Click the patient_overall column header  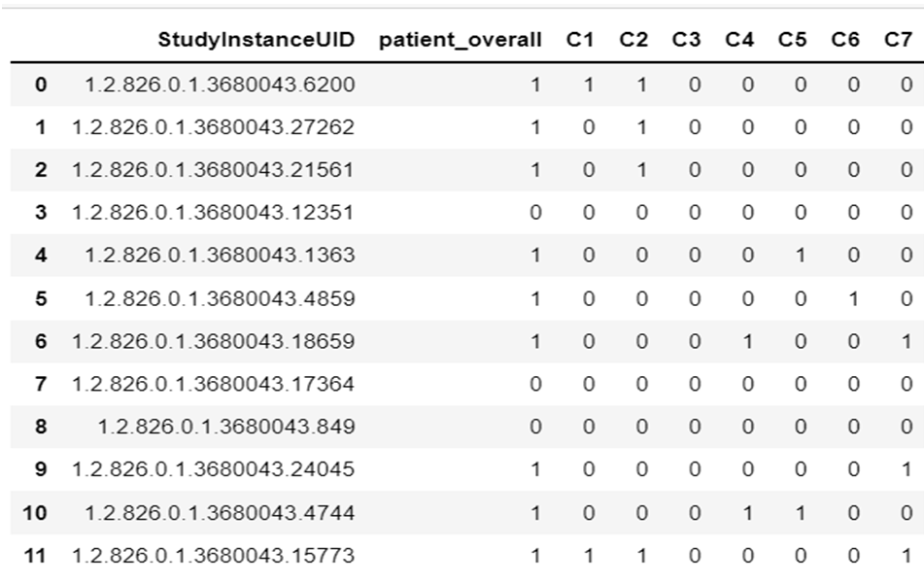pyautogui.click(x=460, y=40)
